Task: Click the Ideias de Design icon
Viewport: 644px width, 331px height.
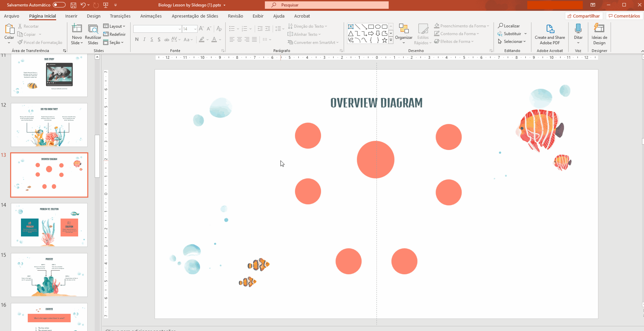Action: [599, 28]
